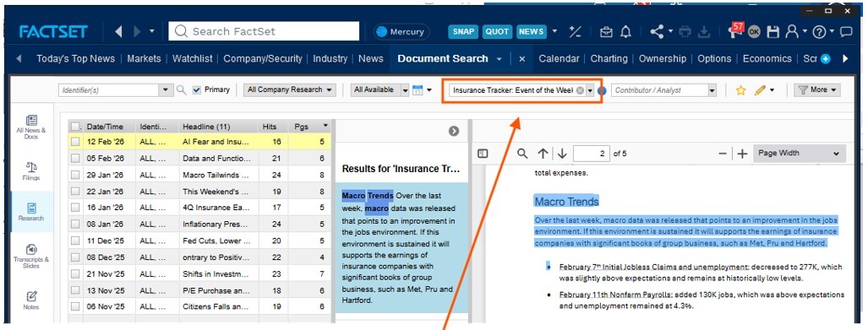Open the All Company Research dropdown

click(x=290, y=90)
